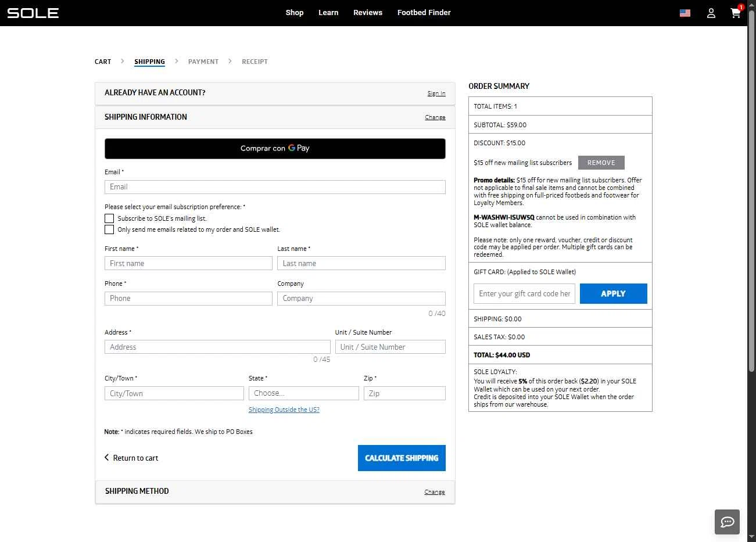The image size is (756, 542).
Task: Check Subscribe to SOLE's mailing list
Action: (x=109, y=218)
